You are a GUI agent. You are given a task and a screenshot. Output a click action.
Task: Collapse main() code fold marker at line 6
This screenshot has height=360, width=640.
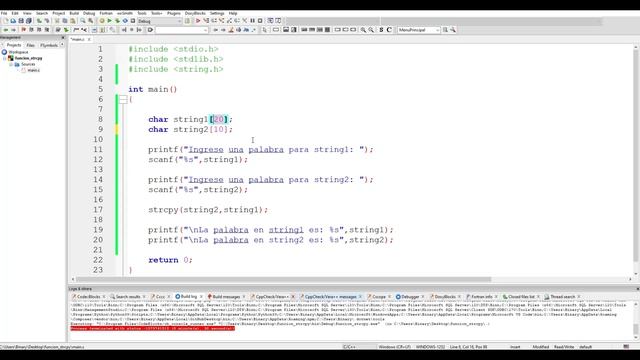point(123,99)
